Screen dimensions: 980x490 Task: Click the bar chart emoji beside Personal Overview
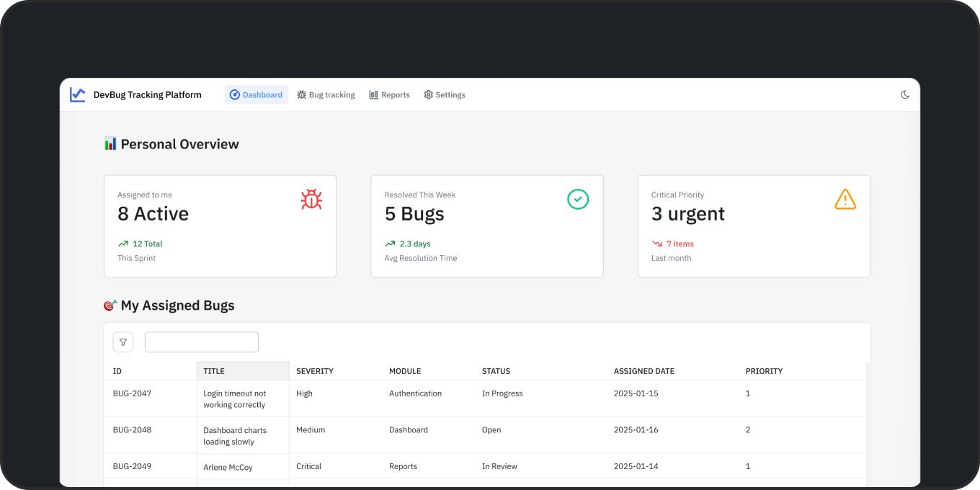tap(110, 144)
